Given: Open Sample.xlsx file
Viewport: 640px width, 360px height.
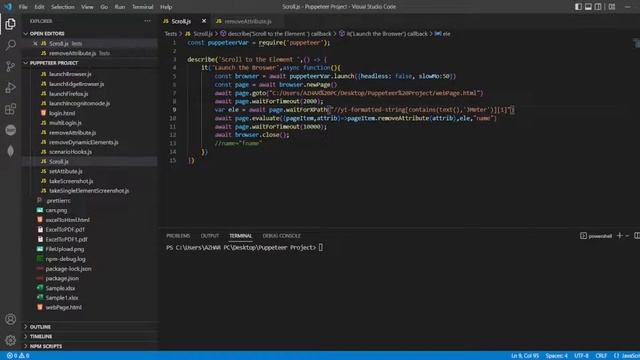Looking at the screenshot, I should pos(60,288).
